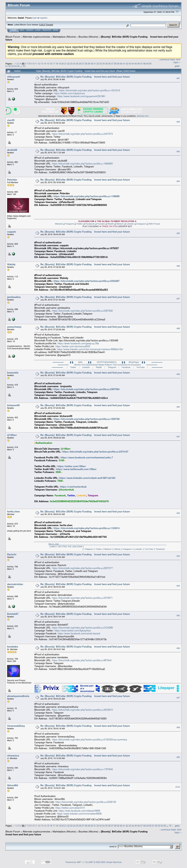Viewport: 187px width, 868px height.
Task: Click kendedes' purple avatar image
Action: point(14,671)
